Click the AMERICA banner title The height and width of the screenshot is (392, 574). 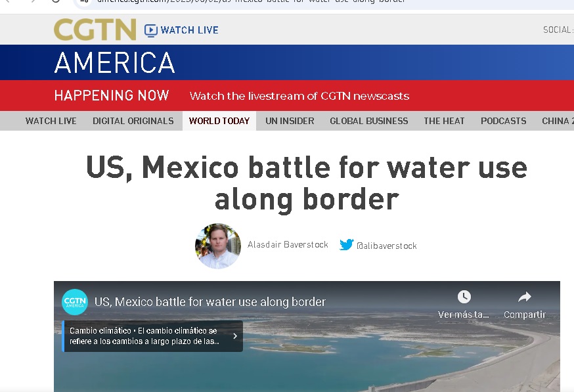(x=114, y=63)
